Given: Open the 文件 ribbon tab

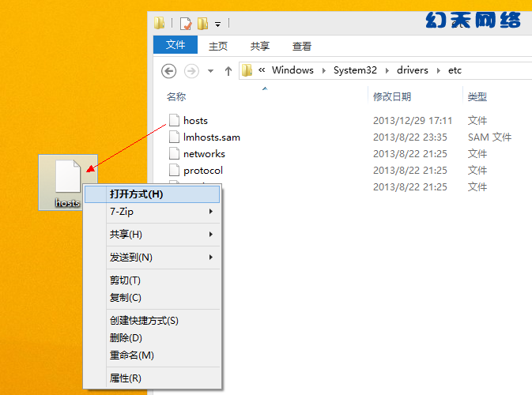Looking at the screenshot, I should point(175,46).
